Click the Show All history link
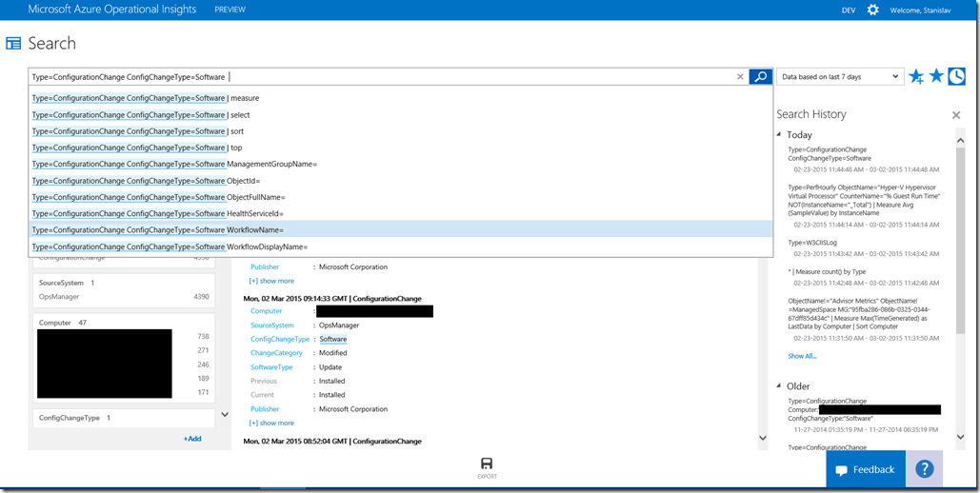 point(802,356)
